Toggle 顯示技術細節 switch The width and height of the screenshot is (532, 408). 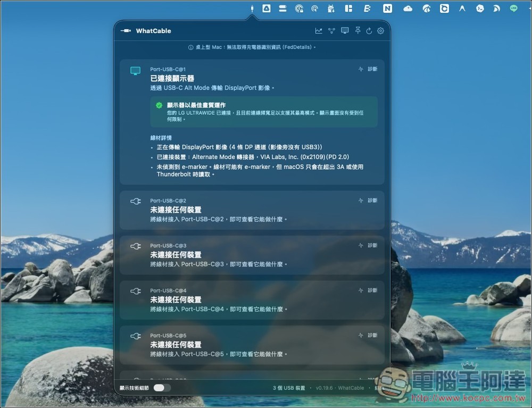pos(162,388)
